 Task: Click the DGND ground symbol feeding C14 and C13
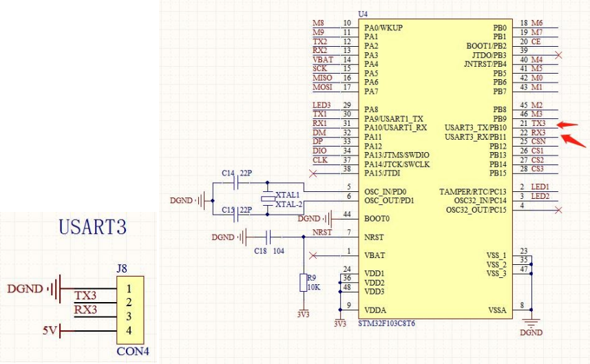point(201,201)
